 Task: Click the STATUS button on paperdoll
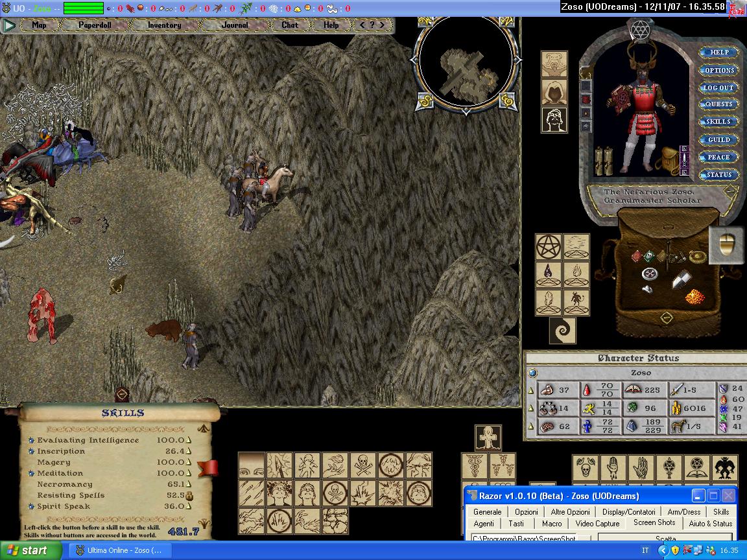coord(719,175)
